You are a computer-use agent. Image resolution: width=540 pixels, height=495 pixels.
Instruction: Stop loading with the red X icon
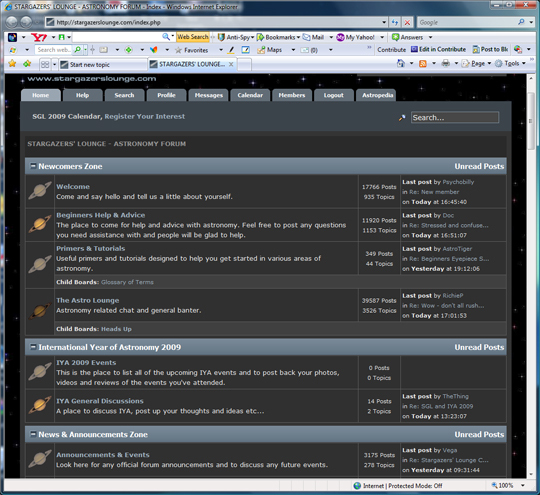[407, 22]
